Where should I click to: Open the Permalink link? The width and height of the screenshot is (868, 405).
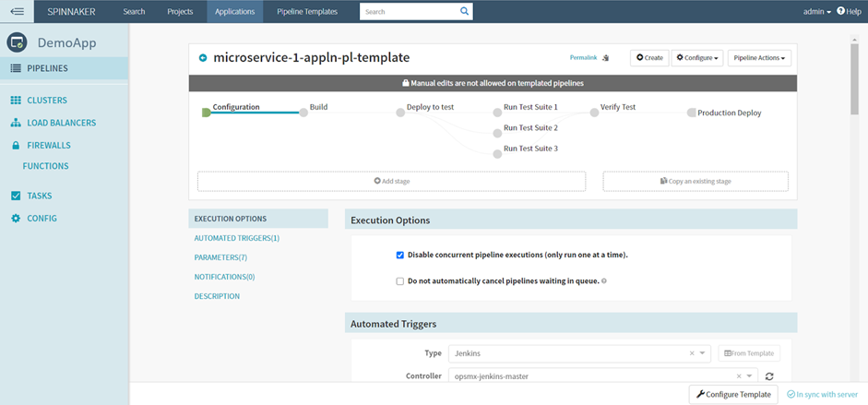point(584,57)
